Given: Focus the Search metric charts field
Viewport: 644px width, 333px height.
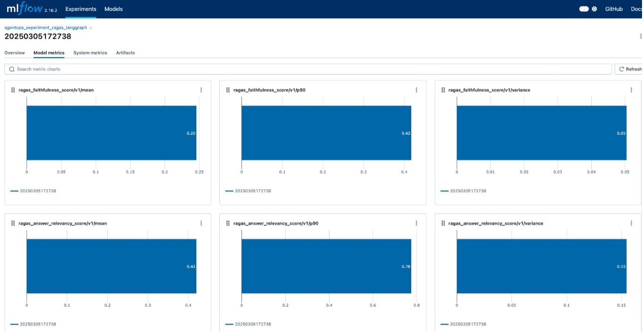Looking at the screenshot, I should click(308, 69).
